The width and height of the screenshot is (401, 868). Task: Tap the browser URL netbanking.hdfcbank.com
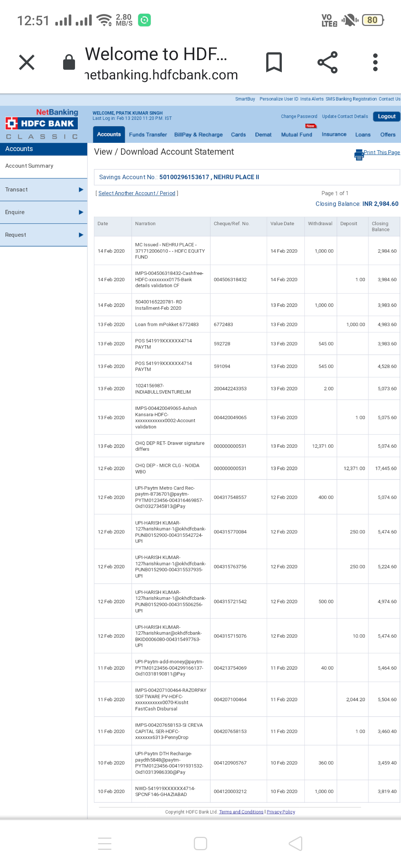click(161, 75)
